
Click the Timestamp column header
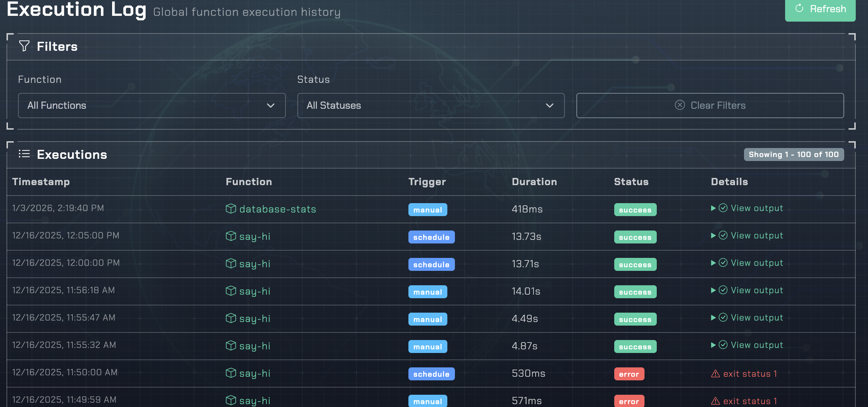(x=41, y=182)
